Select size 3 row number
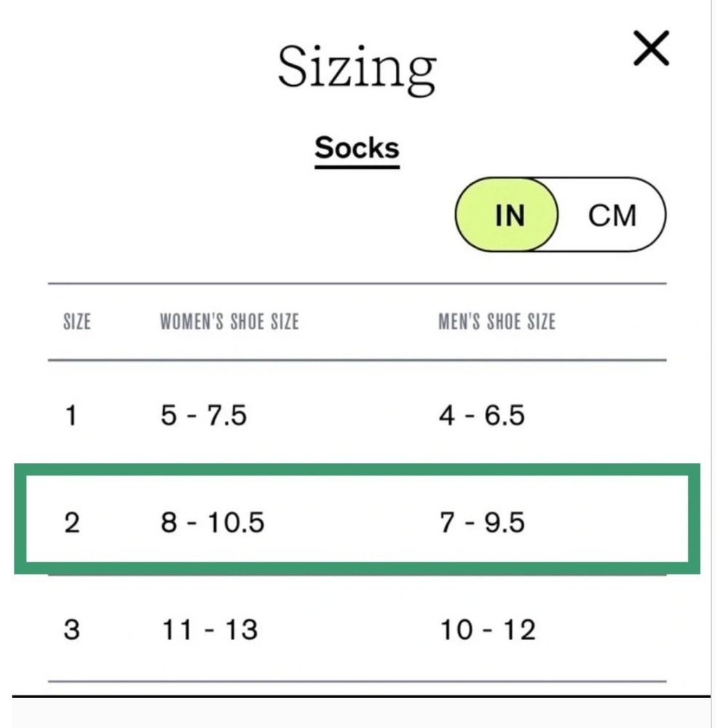728x728 pixels. pyautogui.click(x=71, y=630)
